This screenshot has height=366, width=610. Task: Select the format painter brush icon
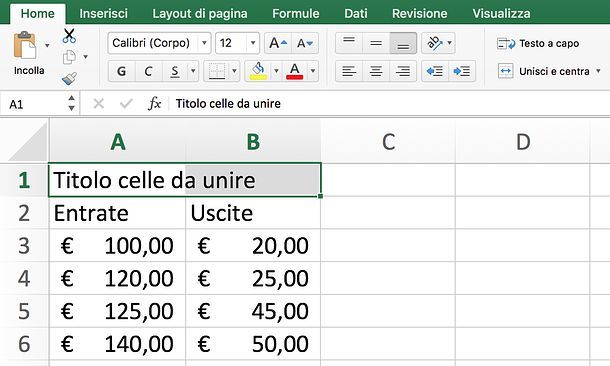(x=69, y=79)
